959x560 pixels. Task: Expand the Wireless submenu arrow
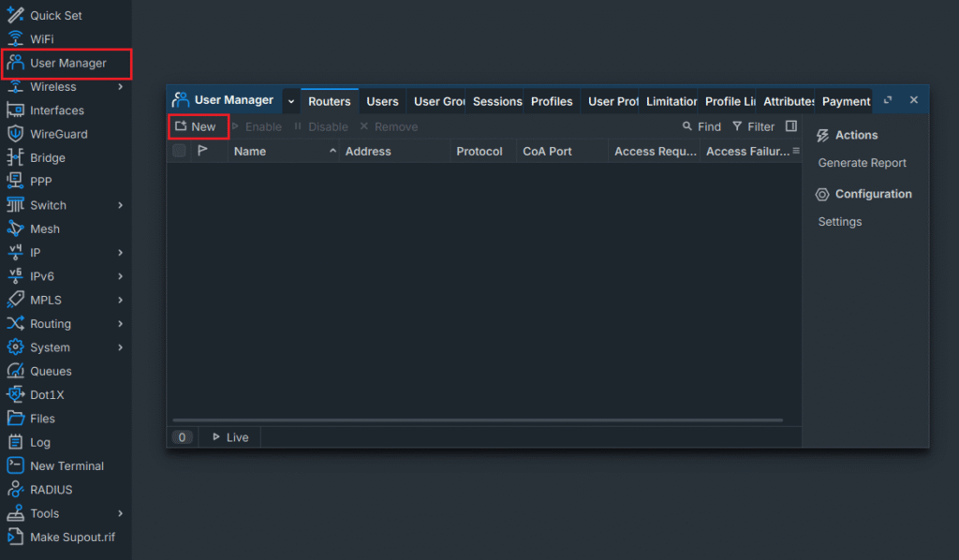coord(121,87)
